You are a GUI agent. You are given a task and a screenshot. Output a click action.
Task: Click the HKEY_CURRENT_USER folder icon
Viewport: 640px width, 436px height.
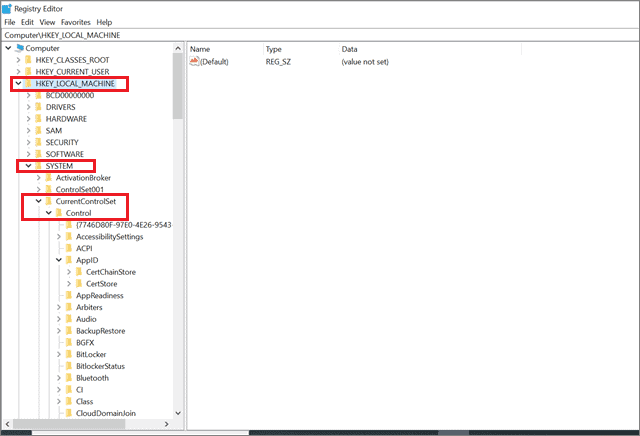[x=28, y=72]
